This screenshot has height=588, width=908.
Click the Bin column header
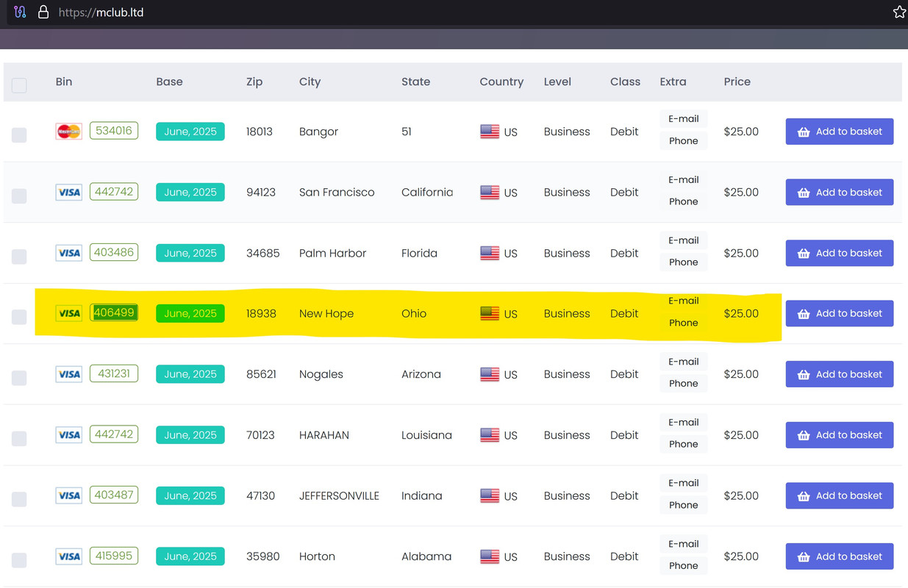point(64,82)
